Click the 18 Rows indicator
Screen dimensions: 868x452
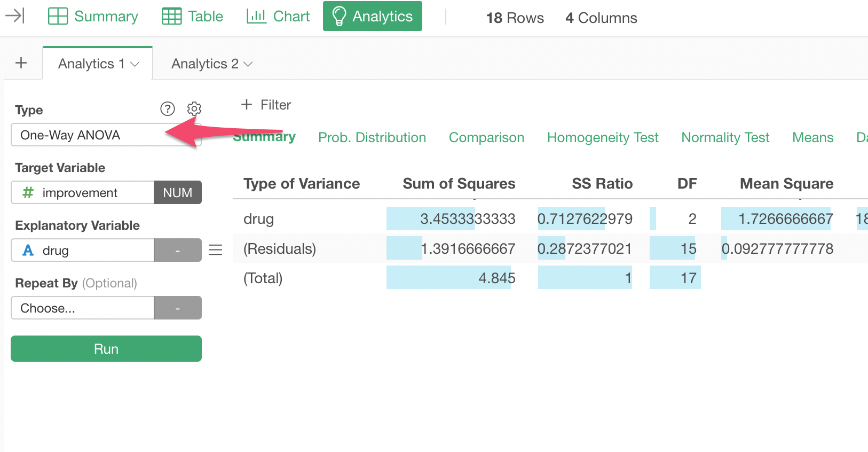coord(515,18)
